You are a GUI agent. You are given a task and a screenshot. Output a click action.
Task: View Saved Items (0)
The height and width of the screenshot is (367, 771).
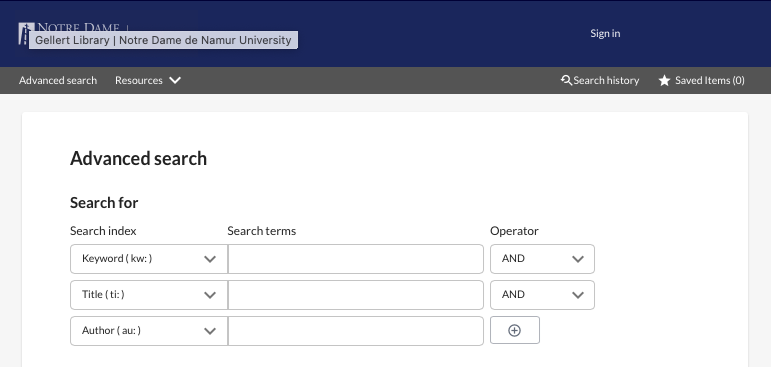(702, 80)
